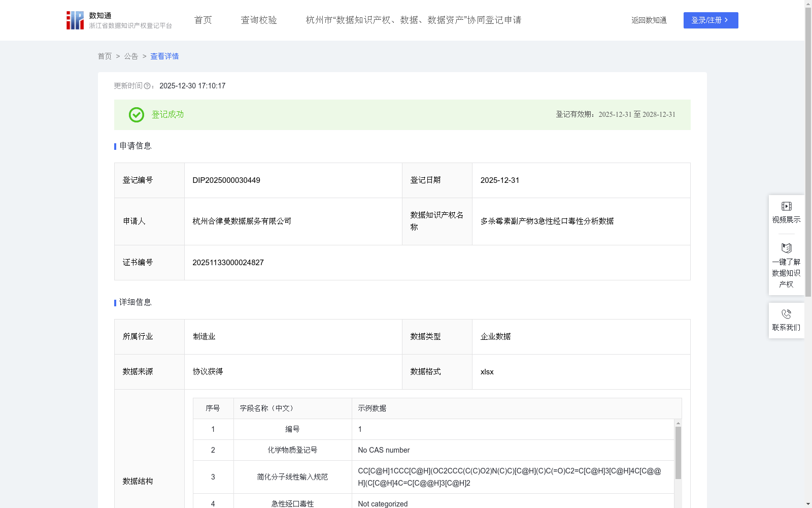Go to 公告 in the breadcrumb

point(131,56)
